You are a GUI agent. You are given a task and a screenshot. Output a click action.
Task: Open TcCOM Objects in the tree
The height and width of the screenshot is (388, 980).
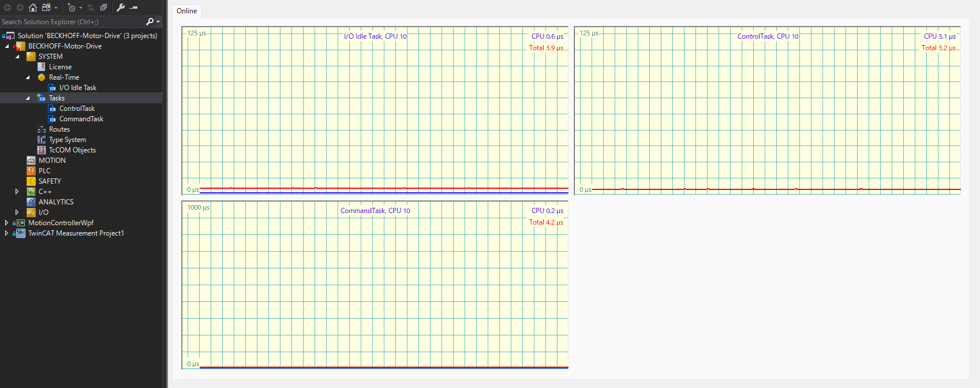click(72, 150)
